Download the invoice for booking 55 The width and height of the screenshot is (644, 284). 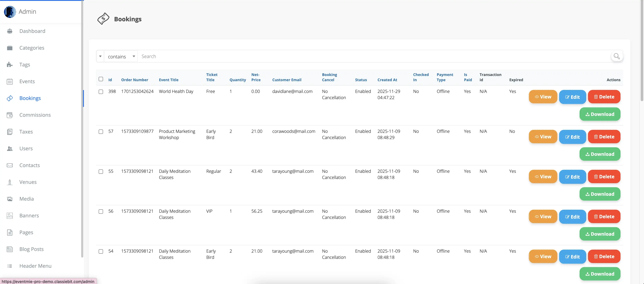pos(600,194)
